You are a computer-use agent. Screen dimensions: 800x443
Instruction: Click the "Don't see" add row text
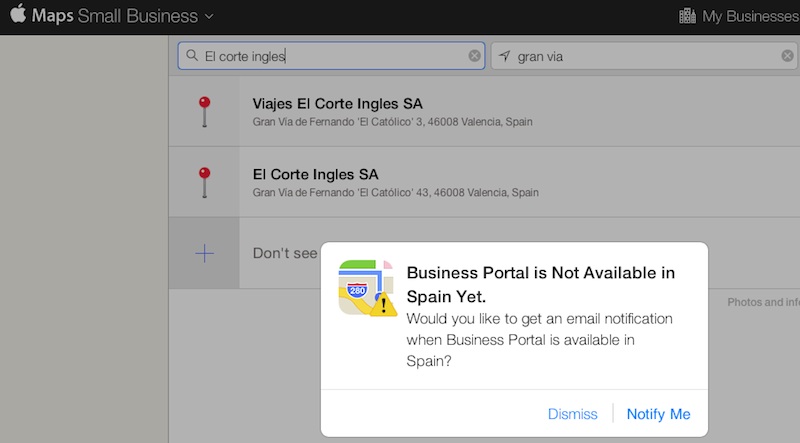point(285,253)
